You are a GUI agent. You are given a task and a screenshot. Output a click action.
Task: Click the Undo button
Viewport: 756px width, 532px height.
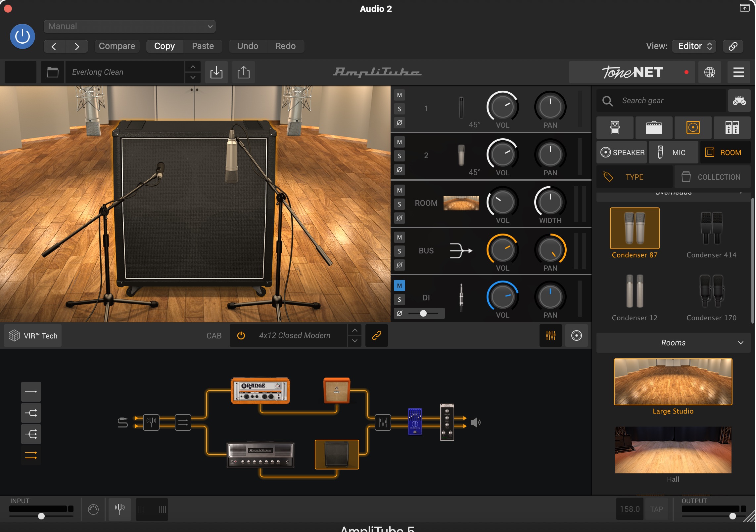[248, 46]
